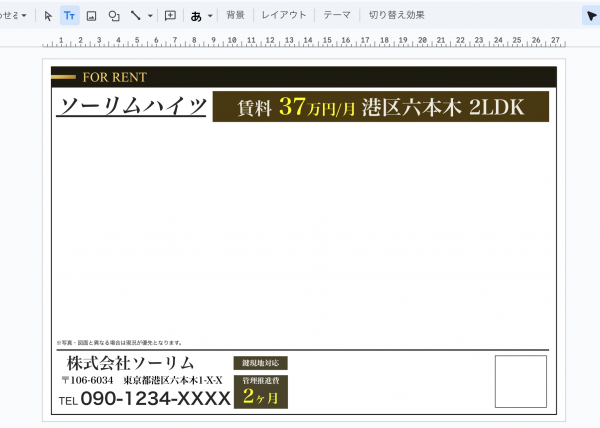Viewport: 600px width, 428px height.
Task: Click the テーマ theme button
Action: (337, 16)
